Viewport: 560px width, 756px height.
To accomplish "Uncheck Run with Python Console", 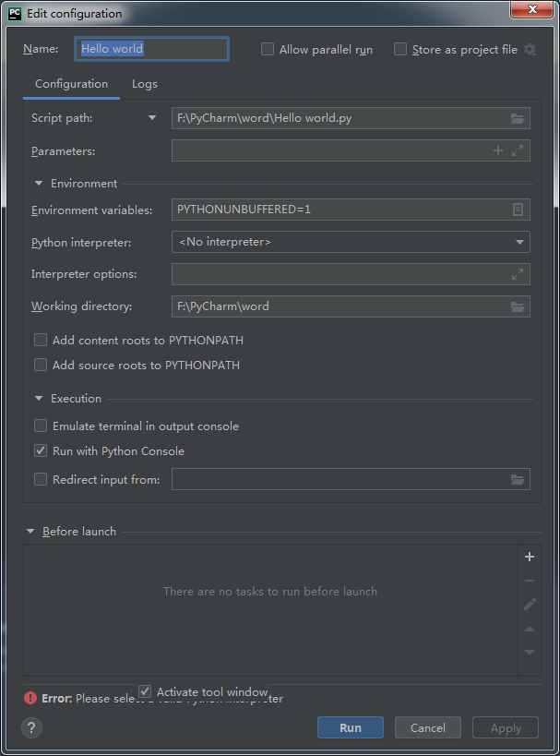I will point(41,450).
